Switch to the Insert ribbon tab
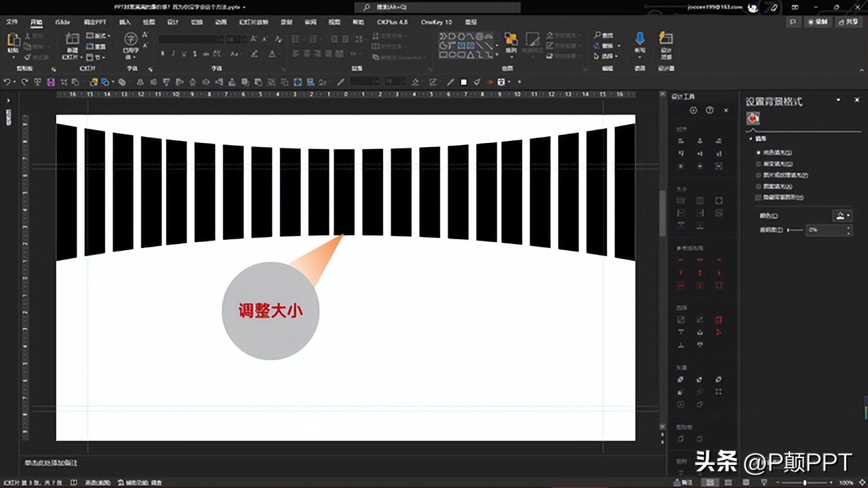Viewport: 868px width, 488px height. 125,22
